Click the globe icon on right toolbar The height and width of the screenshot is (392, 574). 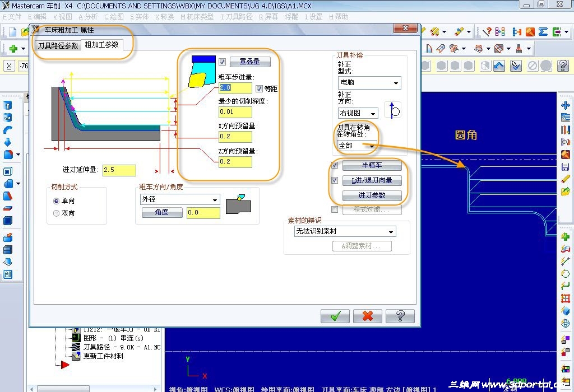pos(565,323)
